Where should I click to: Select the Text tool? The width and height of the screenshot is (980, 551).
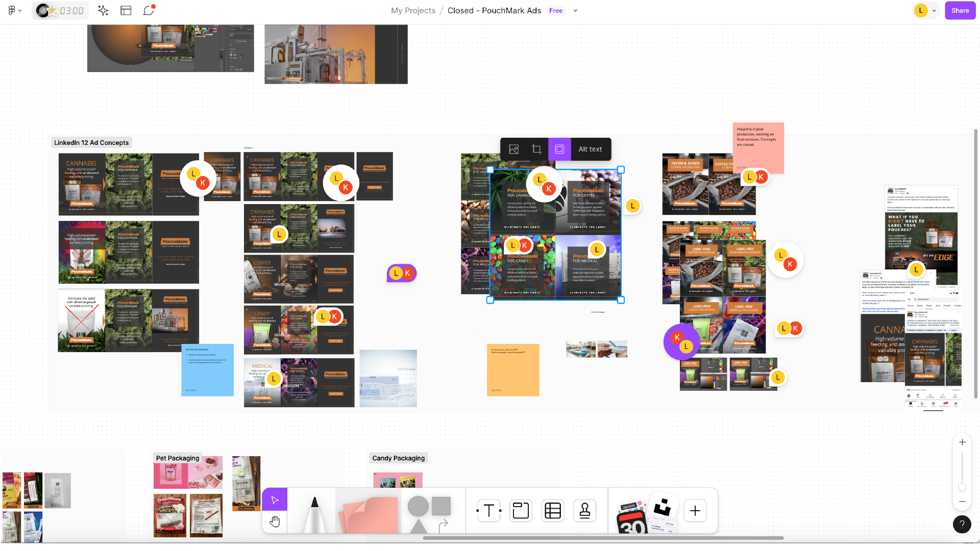click(488, 511)
